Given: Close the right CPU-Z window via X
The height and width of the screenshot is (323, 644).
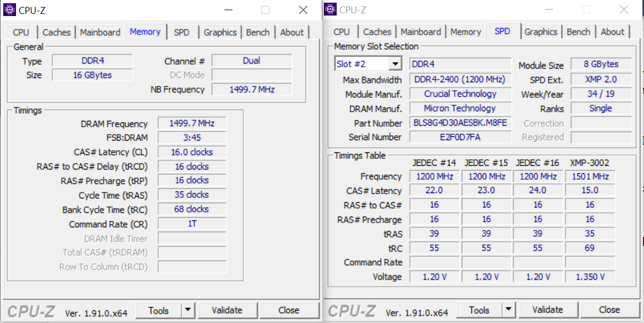Looking at the screenshot, I should [x=624, y=10].
